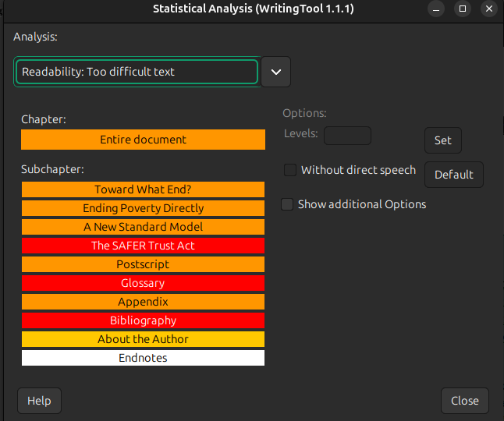
Task: Open the red Bibliography subchapter
Action: tap(143, 320)
